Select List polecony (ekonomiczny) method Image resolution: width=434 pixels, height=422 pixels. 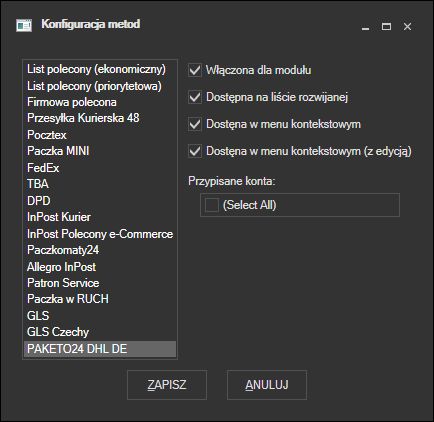point(100,69)
